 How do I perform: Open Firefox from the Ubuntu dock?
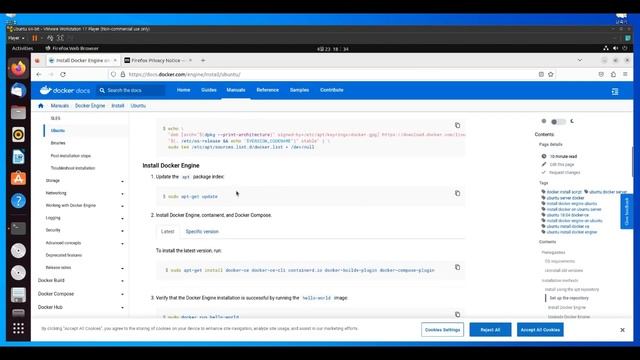click(18, 68)
